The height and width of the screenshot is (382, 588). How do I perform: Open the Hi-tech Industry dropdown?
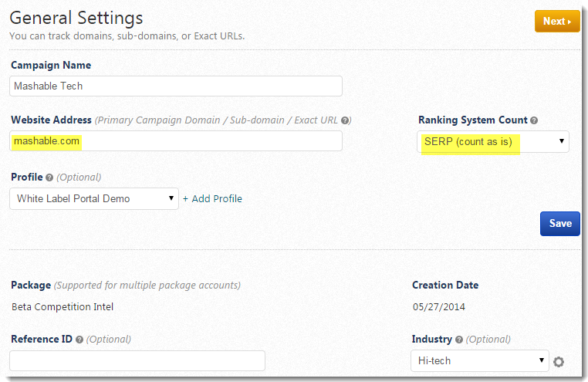click(479, 360)
